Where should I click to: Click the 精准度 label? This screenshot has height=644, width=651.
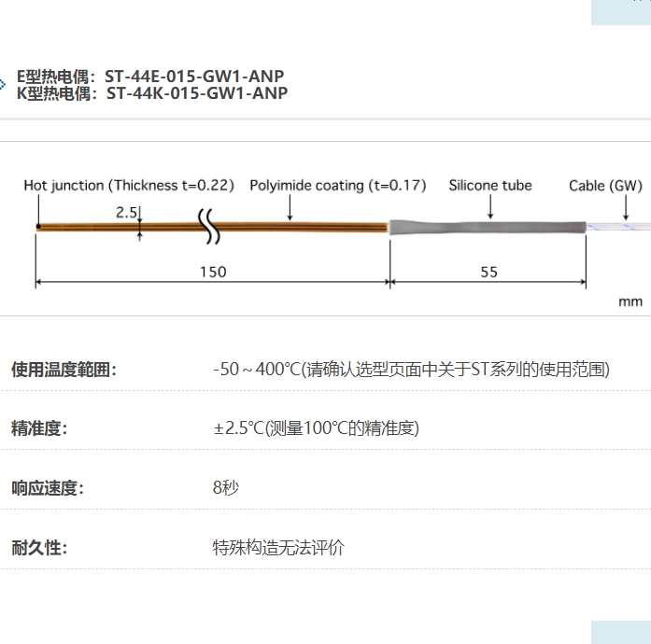[39, 428]
